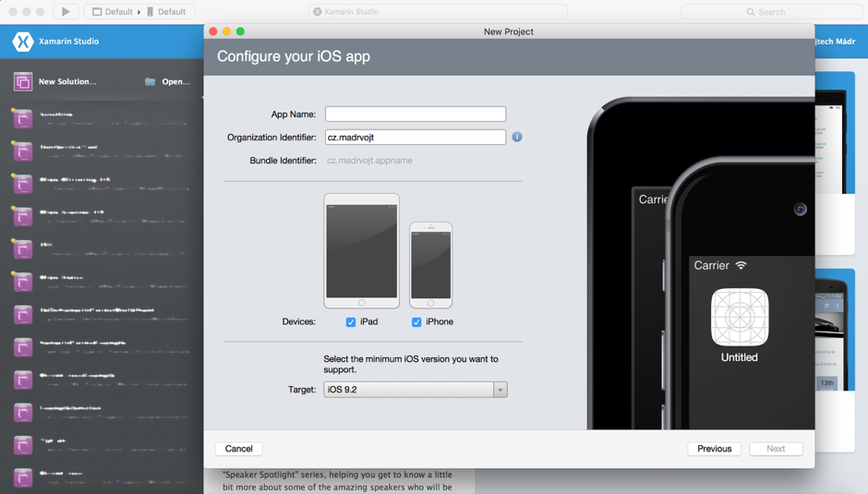This screenshot has height=494, width=868.
Task: Click the Xamarin Studio status bar
Action: click(438, 12)
